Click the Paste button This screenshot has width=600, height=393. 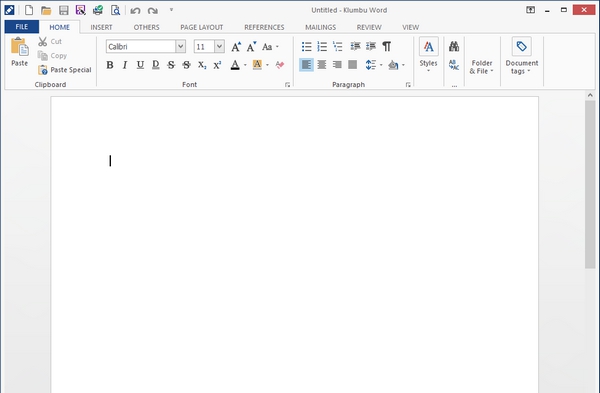20,52
